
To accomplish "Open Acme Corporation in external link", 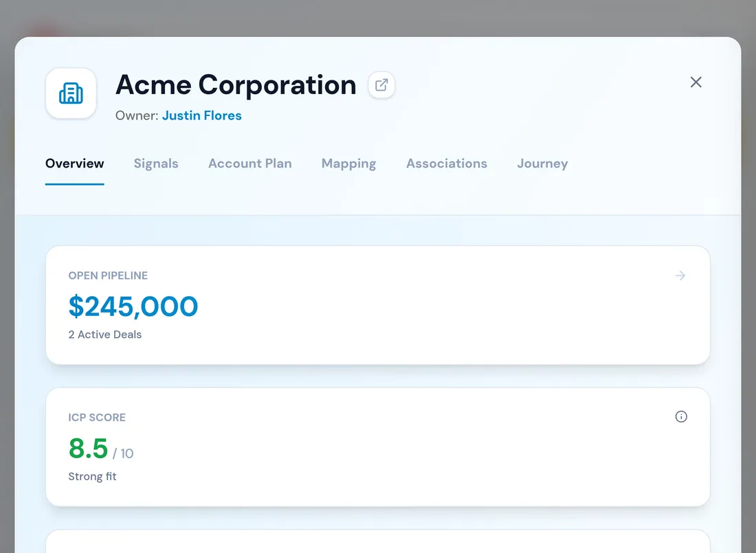I will [x=381, y=85].
